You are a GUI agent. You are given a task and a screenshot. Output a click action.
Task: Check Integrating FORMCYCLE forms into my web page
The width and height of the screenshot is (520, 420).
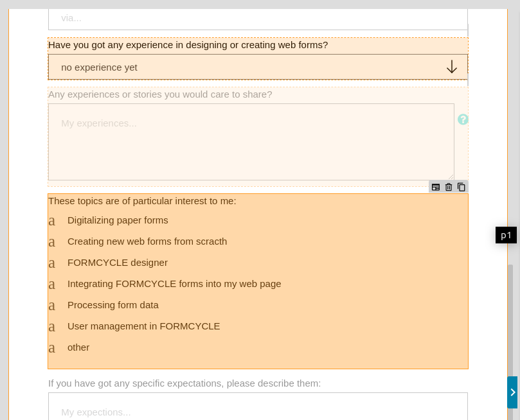[x=51, y=284]
